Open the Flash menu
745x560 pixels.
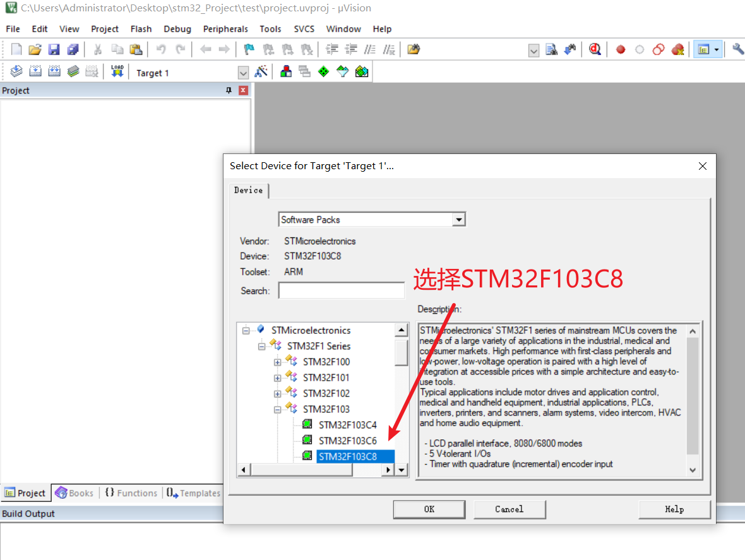[x=141, y=29]
